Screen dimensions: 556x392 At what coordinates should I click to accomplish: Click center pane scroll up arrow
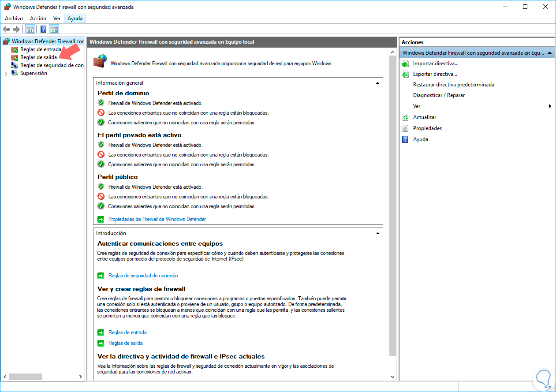[393, 52]
